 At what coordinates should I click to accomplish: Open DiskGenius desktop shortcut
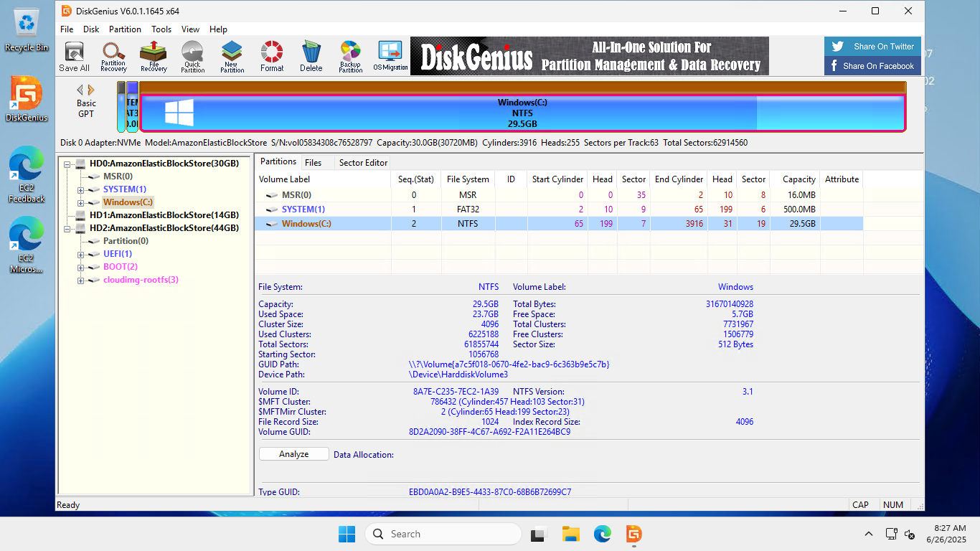tap(27, 100)
